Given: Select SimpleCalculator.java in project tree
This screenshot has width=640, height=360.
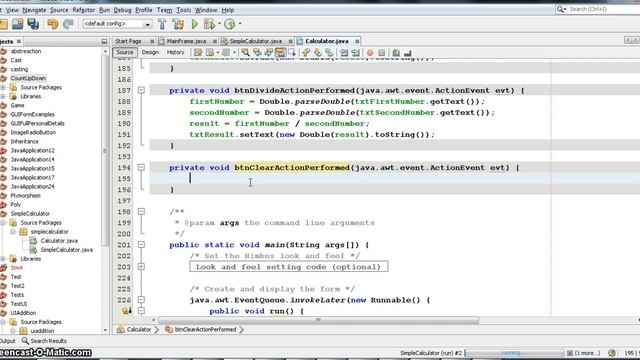Looking at the screenshot, I should click(66, 250).
